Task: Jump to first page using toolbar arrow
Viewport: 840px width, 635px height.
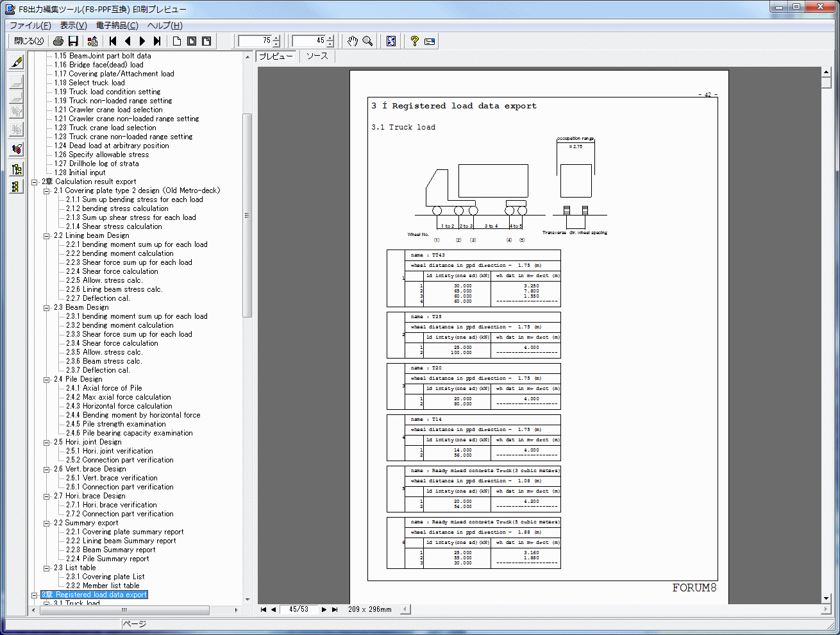Action: [x=113, y=41]
